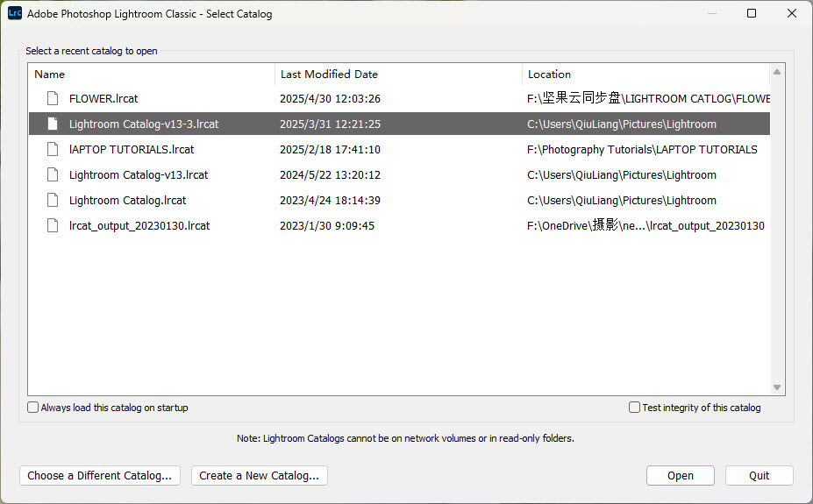
Task: Click the Location column header
Action: pyautogui.click(x=646, y=75)
